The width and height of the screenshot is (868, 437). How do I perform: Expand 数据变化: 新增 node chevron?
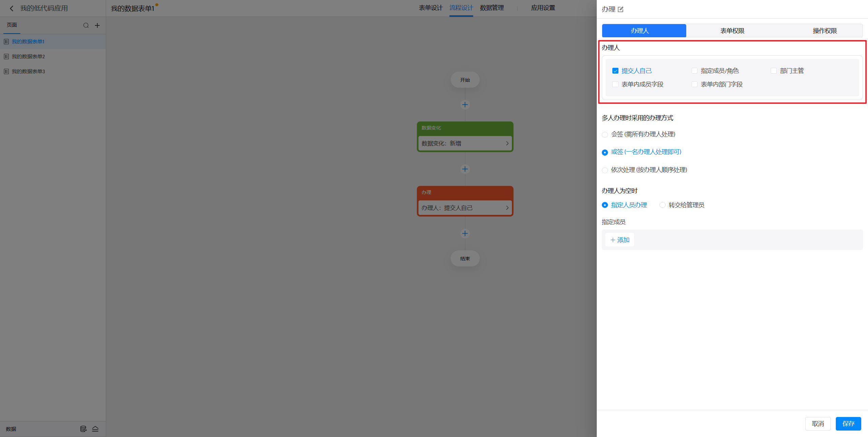[507, 143]
